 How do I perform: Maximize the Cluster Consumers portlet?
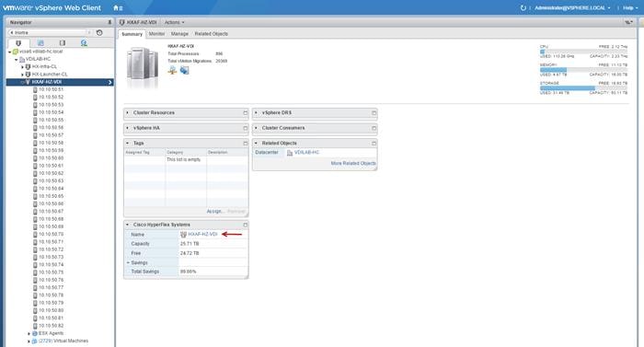pos(374,128)
